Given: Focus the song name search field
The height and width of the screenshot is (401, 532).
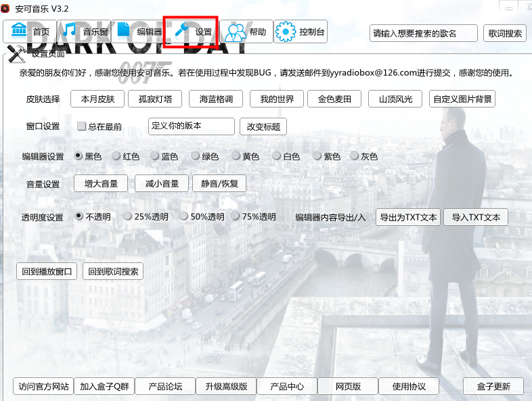Looking at the screenshot, I should click(424, 33).
